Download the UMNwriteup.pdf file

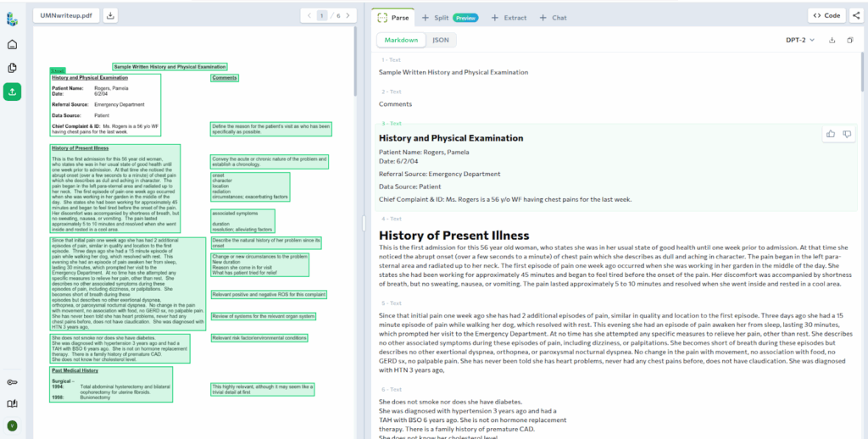point(112,15)
